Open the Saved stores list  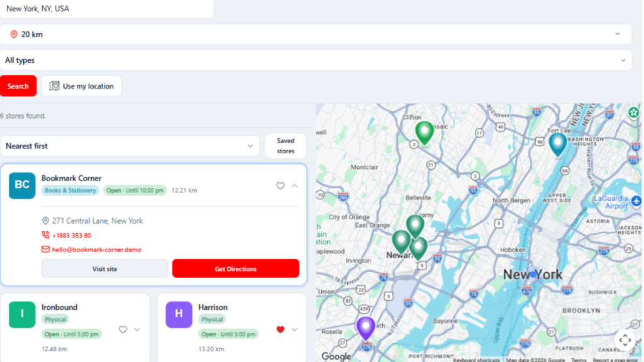pyautogui.click(x=286, y=146)
